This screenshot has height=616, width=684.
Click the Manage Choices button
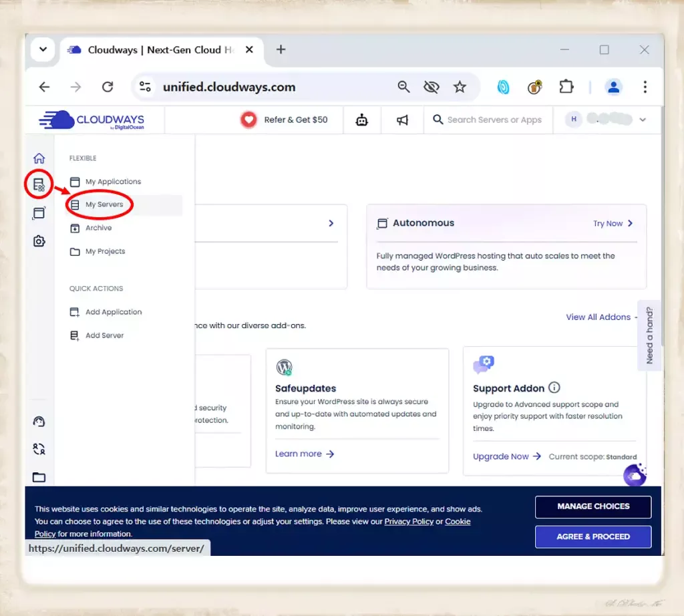593,506
